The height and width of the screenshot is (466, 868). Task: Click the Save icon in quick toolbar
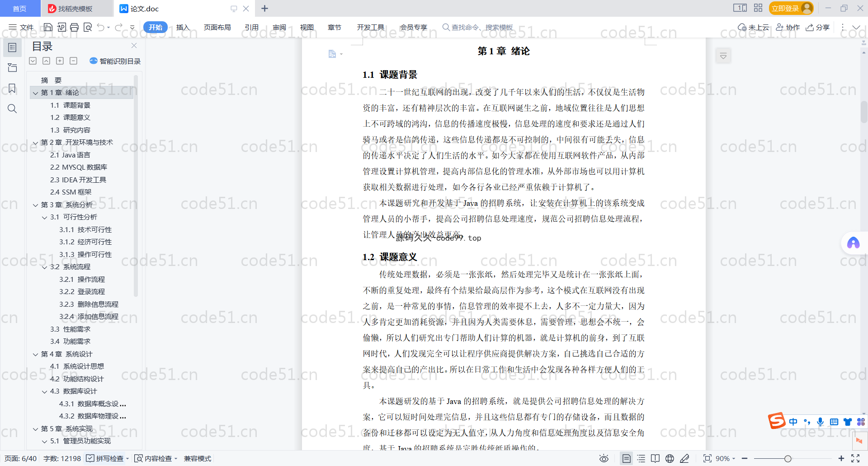click(48, 27)
